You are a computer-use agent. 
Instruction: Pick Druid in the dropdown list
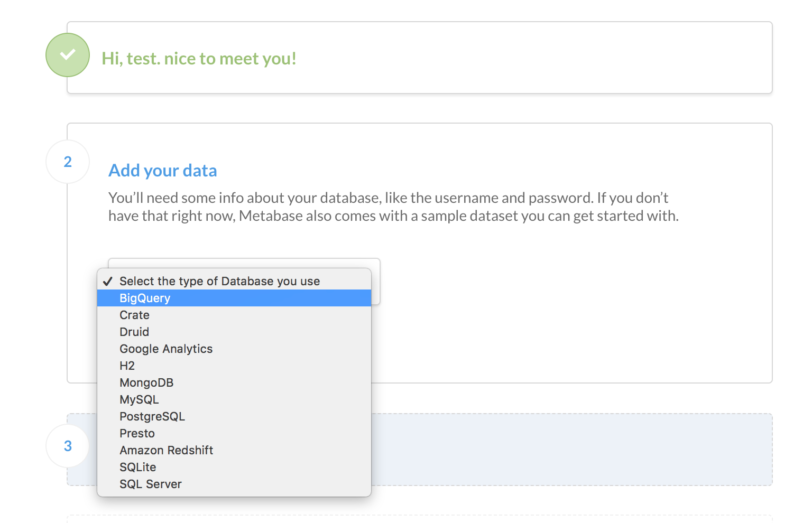coord(234,332)
